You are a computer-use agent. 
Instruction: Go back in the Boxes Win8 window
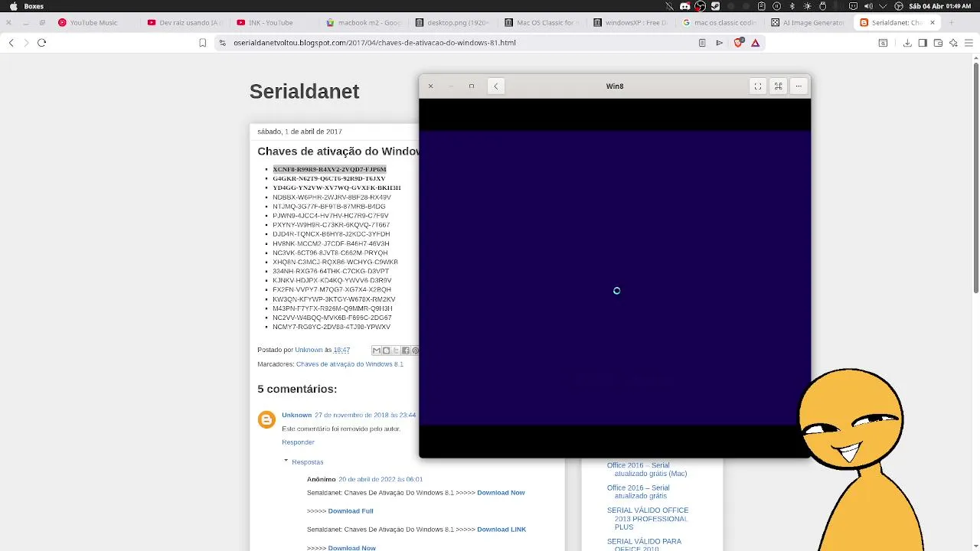coord(496,86)
